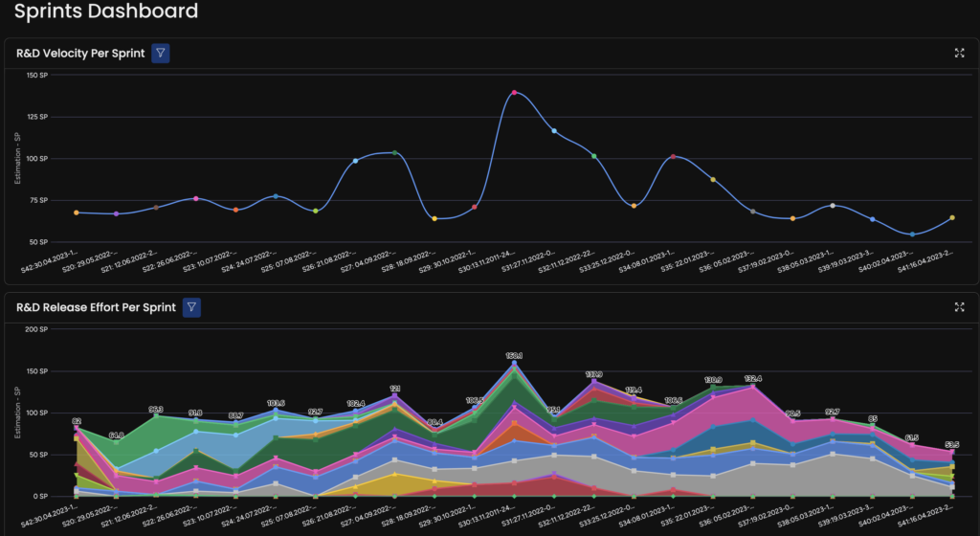Click the 53.5 value label in release chart

[x=951, y=444]
